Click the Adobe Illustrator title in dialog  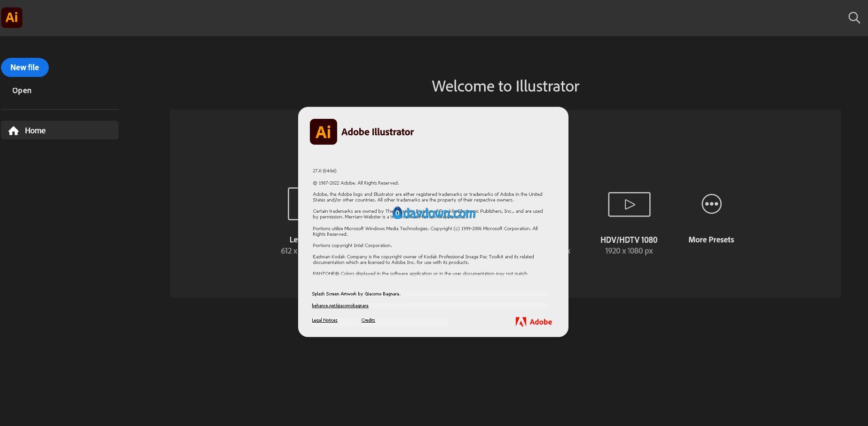378,132
